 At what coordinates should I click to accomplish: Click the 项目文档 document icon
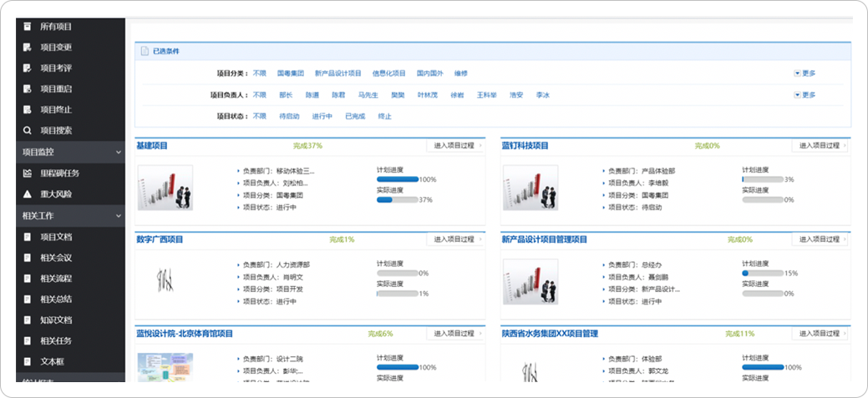[28, 236]
